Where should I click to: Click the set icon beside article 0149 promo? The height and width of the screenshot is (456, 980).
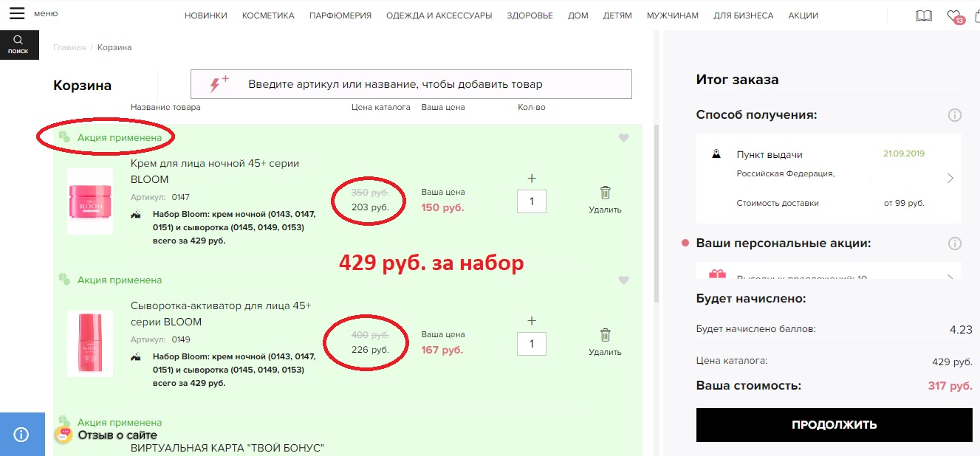[136, 357]
